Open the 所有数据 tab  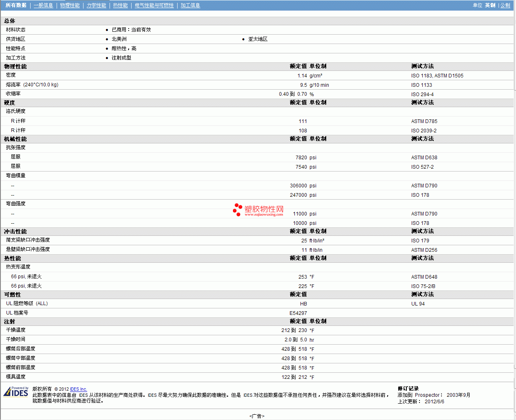pyautogui.click(x=16, y=5)
